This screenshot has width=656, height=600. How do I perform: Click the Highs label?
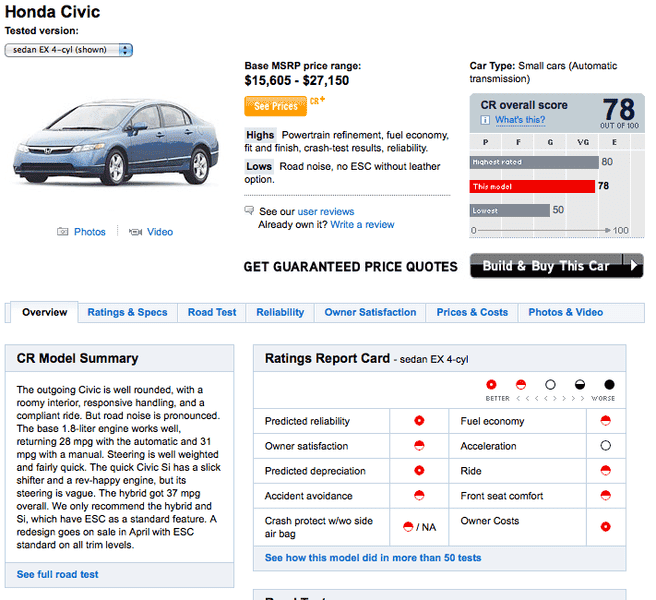click(260, 135)
